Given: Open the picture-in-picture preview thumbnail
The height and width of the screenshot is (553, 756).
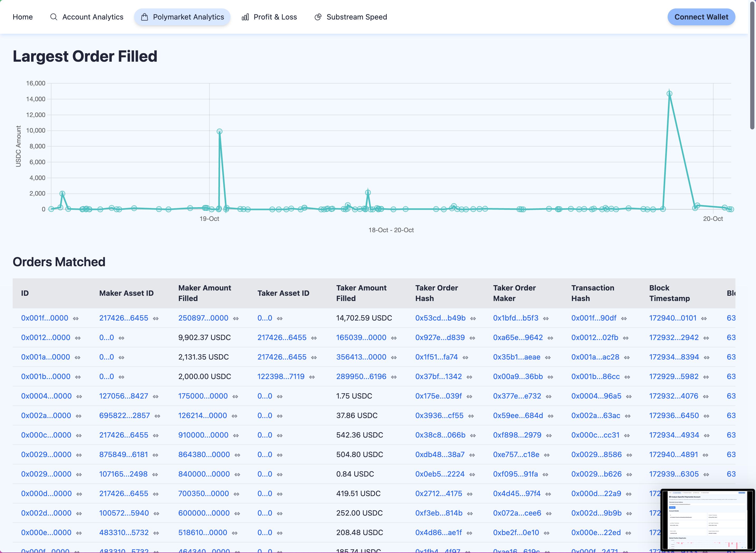Looking at the screenshot, I should (707, 520).
